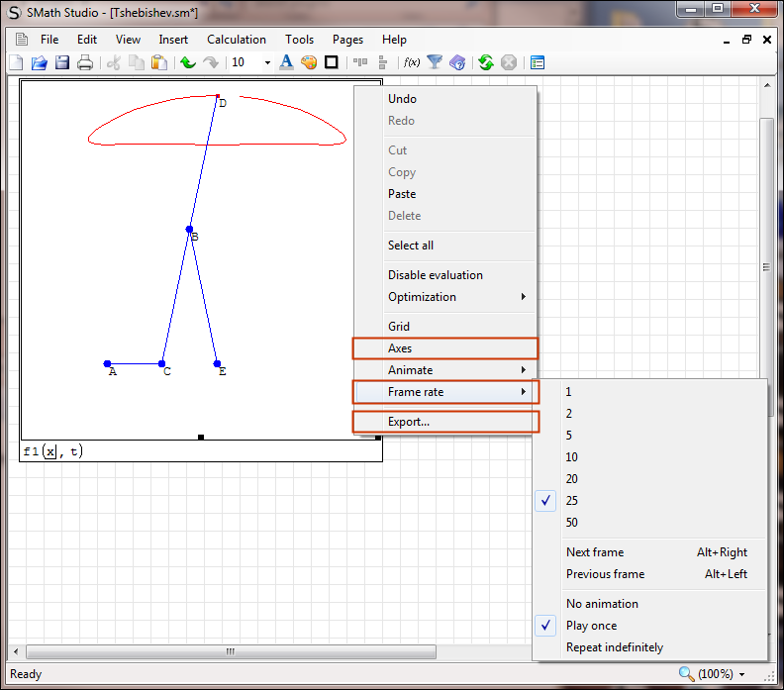Screen dimensions: 784x690
Task: Save worksheet using the floppy disk icon
Action: coord(61,62)
